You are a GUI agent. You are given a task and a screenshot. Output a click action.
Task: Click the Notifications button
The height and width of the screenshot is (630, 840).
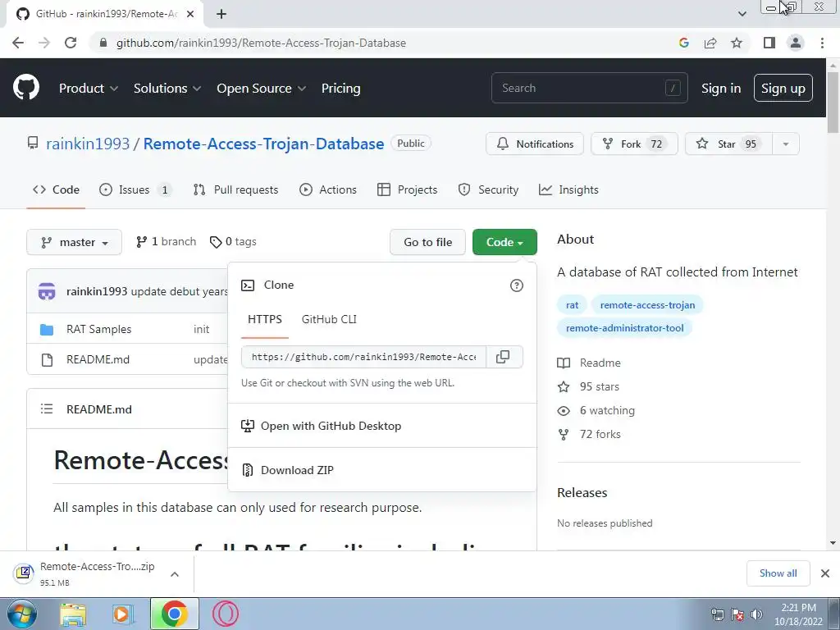pos(535,144)
